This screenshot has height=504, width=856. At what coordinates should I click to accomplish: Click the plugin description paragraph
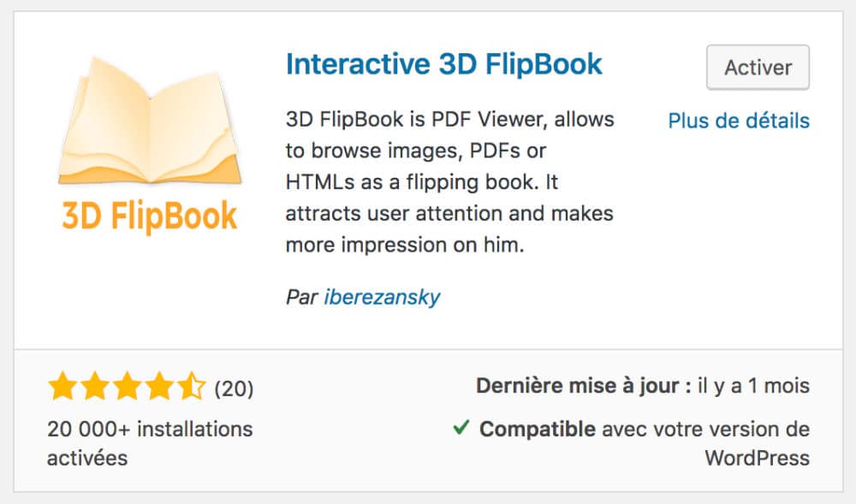(449, 181)
